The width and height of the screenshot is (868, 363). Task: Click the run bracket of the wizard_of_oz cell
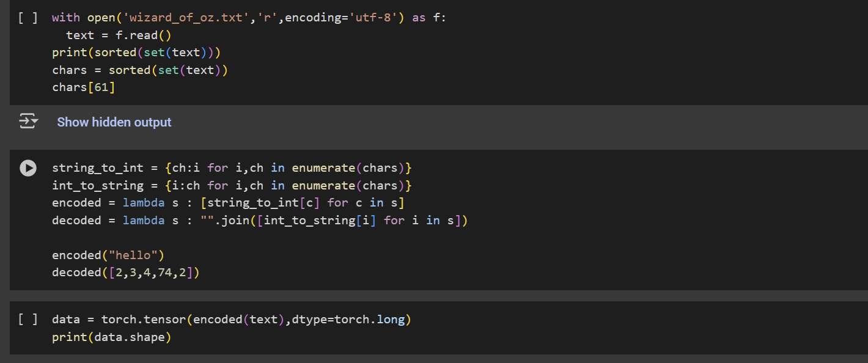click(28, 18)
